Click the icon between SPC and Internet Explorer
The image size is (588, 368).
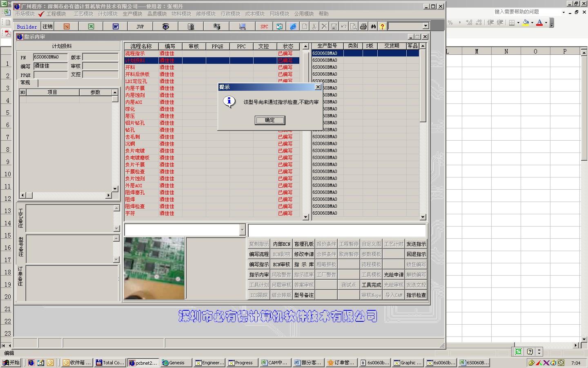(279, 27)
